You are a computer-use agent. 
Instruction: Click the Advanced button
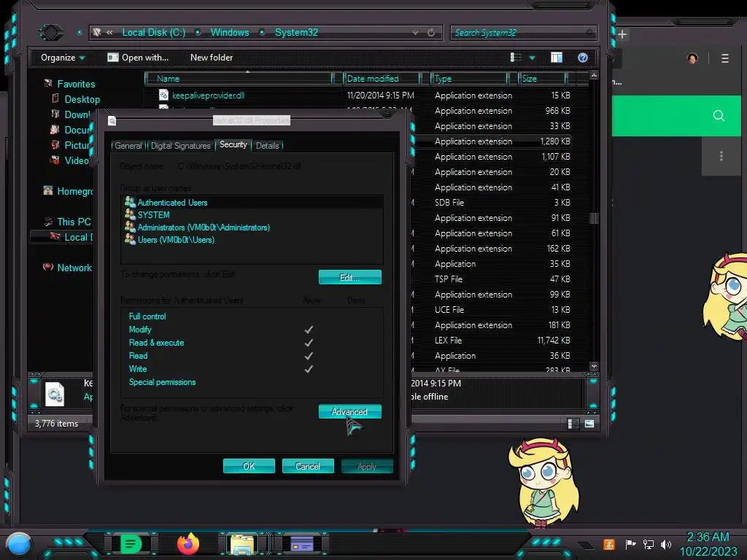pos(349,411)
